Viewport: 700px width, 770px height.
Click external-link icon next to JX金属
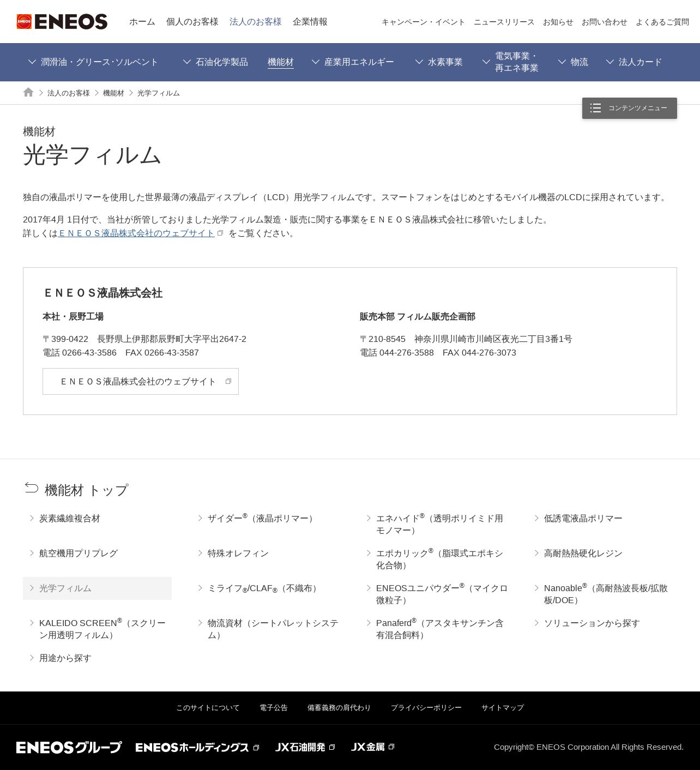coord(391,747)
